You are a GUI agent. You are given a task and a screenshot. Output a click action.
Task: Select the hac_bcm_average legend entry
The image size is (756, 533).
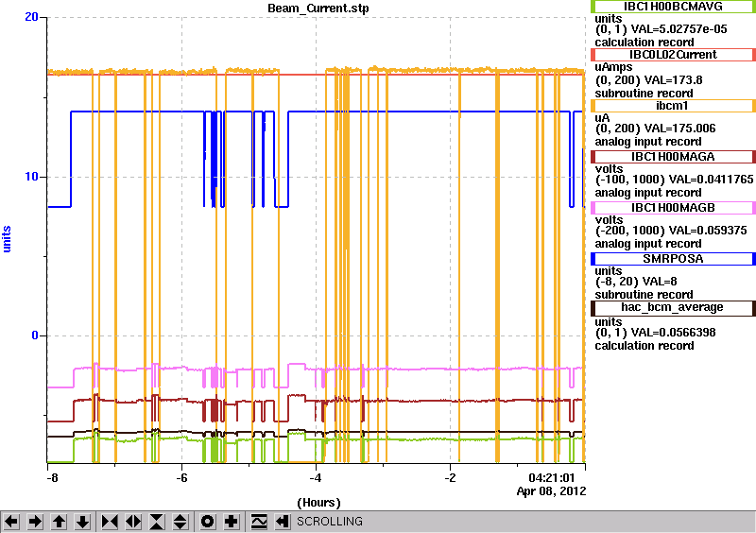pos(673,308)
